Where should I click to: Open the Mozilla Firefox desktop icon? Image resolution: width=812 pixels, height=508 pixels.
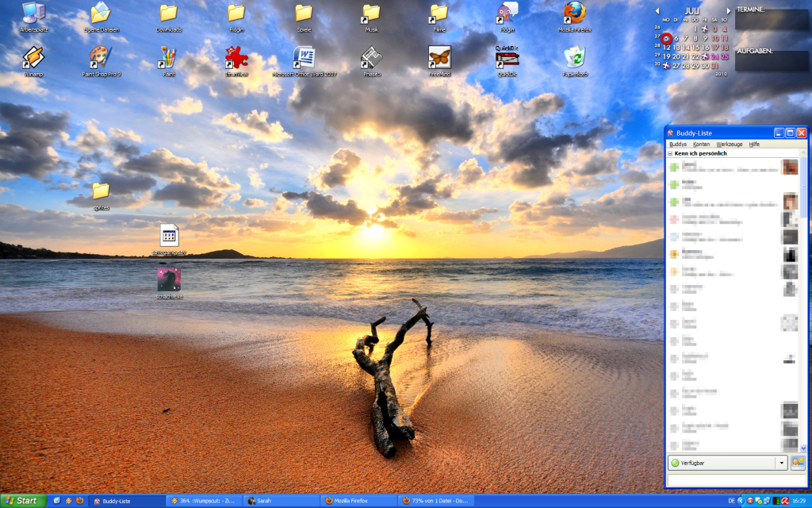[576, 13]
